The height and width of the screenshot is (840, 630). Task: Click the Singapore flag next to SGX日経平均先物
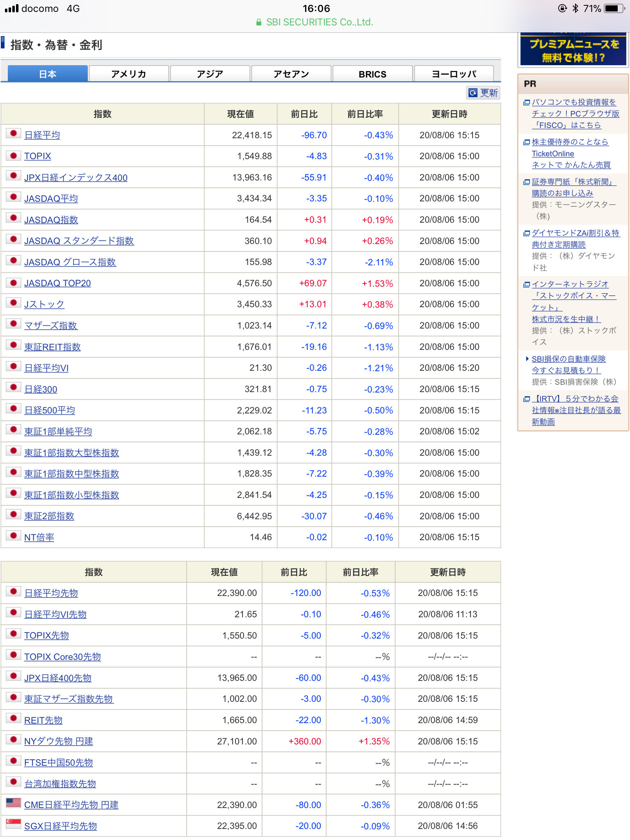14,824
